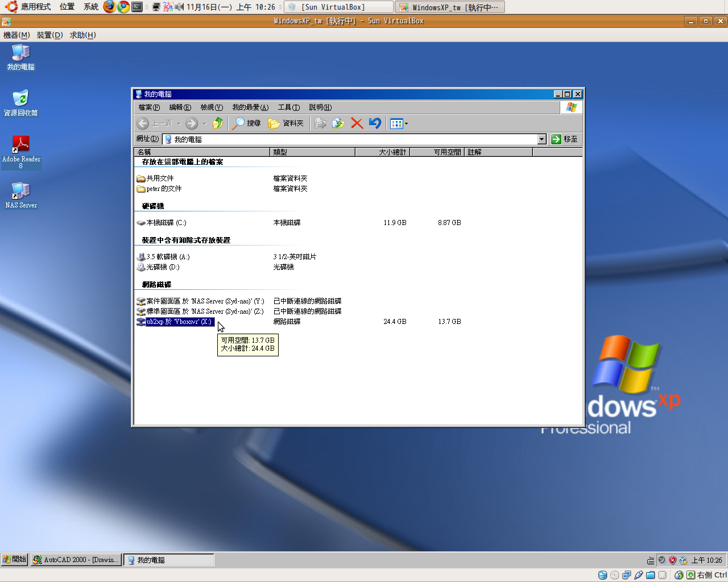Click the XP tray on-screen keyboard icon
728x582 pixels.
coord(651,560)
